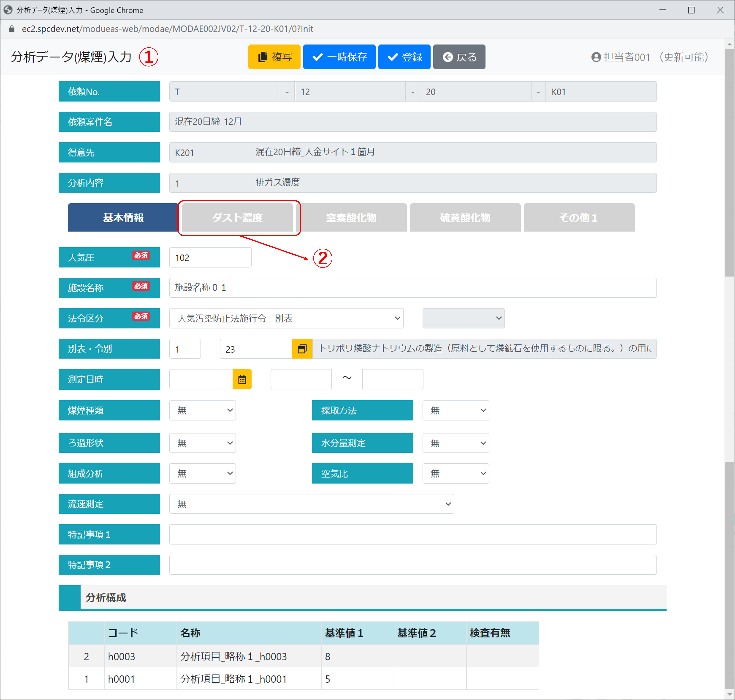
Task: Click the 複写 copy button
Action: click(274, 57)
